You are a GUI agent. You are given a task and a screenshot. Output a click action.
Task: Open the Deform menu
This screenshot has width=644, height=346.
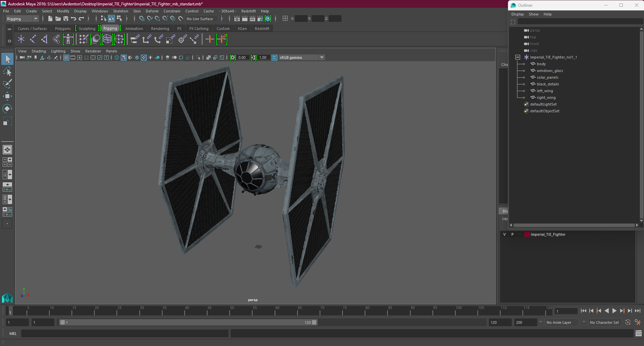152,11
